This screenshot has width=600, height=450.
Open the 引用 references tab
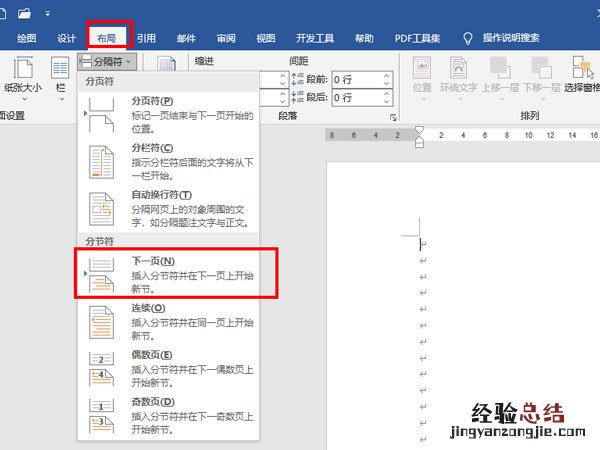tap(146, 38)
